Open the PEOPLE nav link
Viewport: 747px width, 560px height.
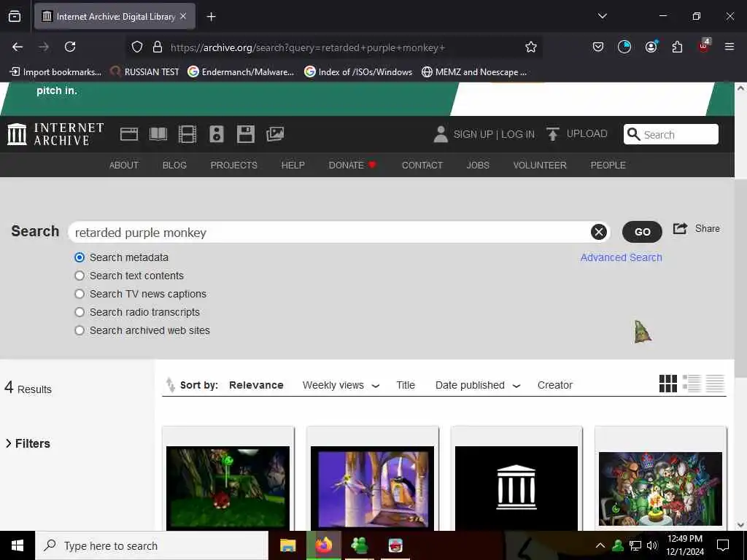(608, 166)
